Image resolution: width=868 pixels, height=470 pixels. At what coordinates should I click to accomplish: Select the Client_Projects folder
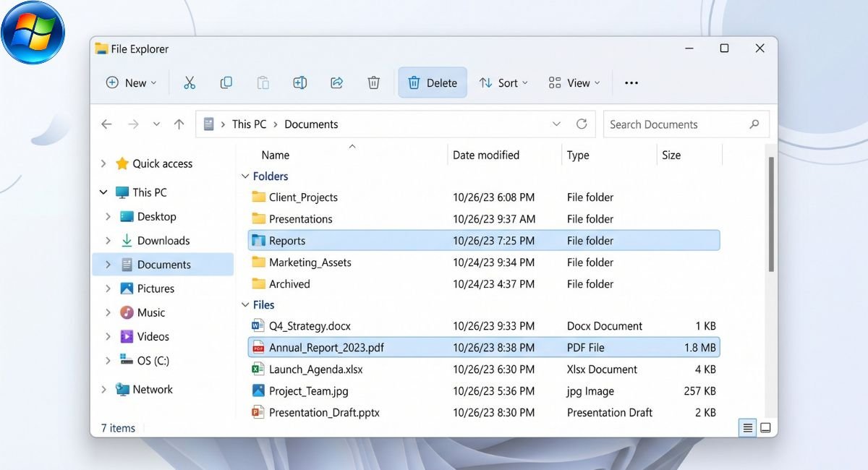(483, 197)
